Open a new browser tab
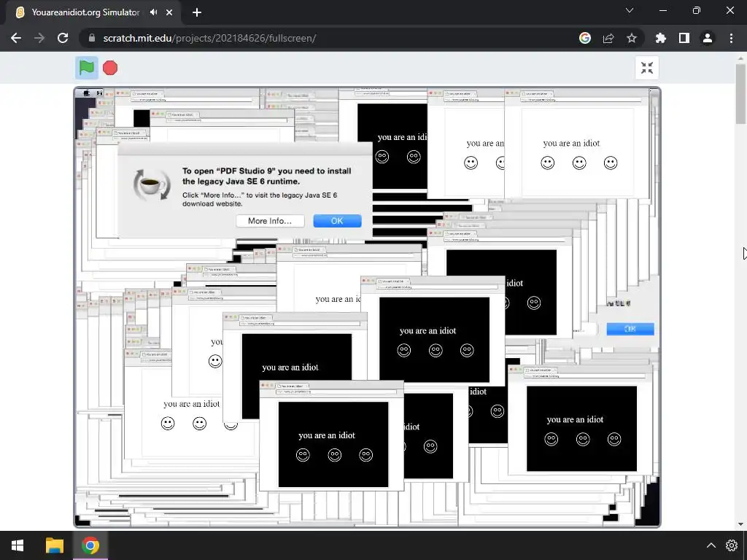 (197, 12)
